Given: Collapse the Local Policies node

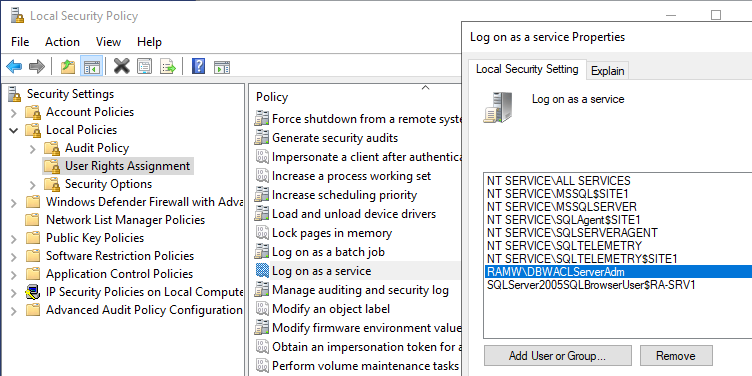Looking at the screenshot, I should pos(14,130).
